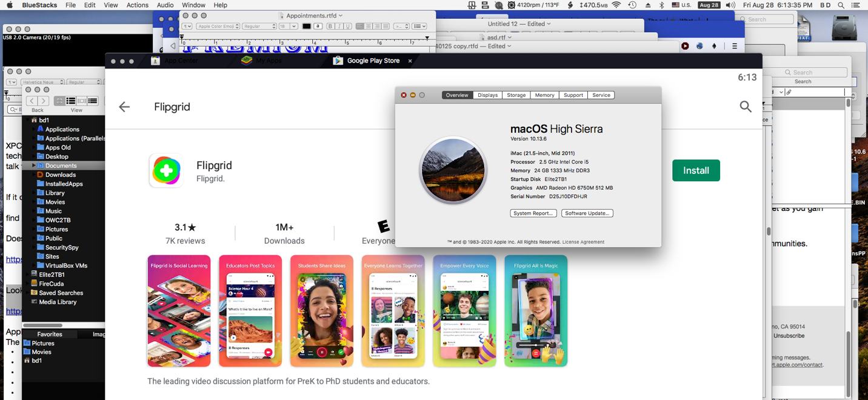Open Spotlight search in menu bar

point(841,5)
